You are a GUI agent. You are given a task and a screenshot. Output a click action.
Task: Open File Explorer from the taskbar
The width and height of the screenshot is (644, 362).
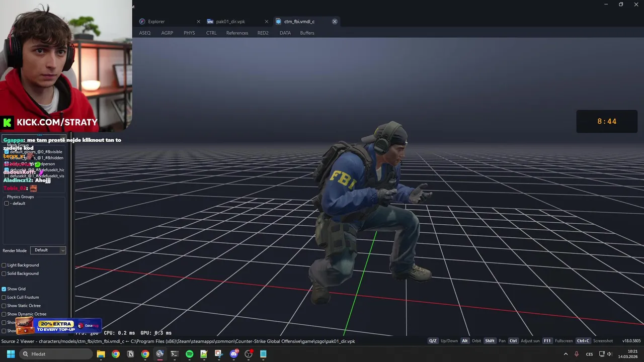(x=101, y=354)
